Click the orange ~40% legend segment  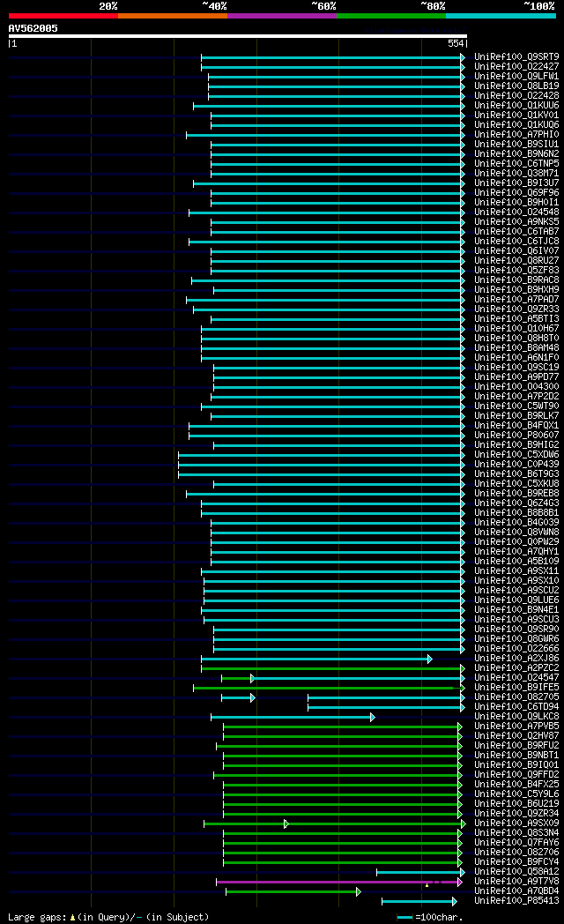[173, 16]
